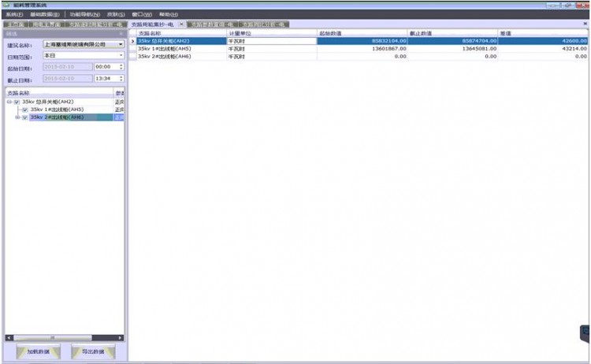
Task: Click the tree horizontal scrollbar thumb
Action: [52, 338]
